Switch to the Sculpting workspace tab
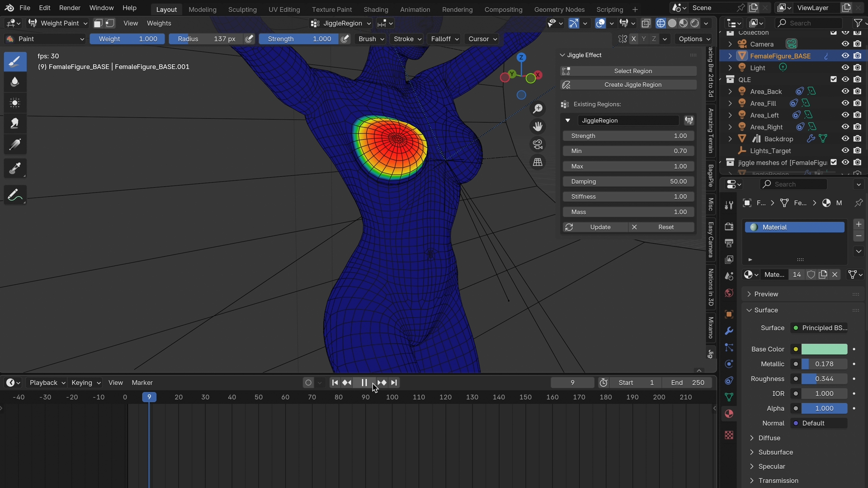The width and height of the screenshot is (868, 488). tap(242, 9)
